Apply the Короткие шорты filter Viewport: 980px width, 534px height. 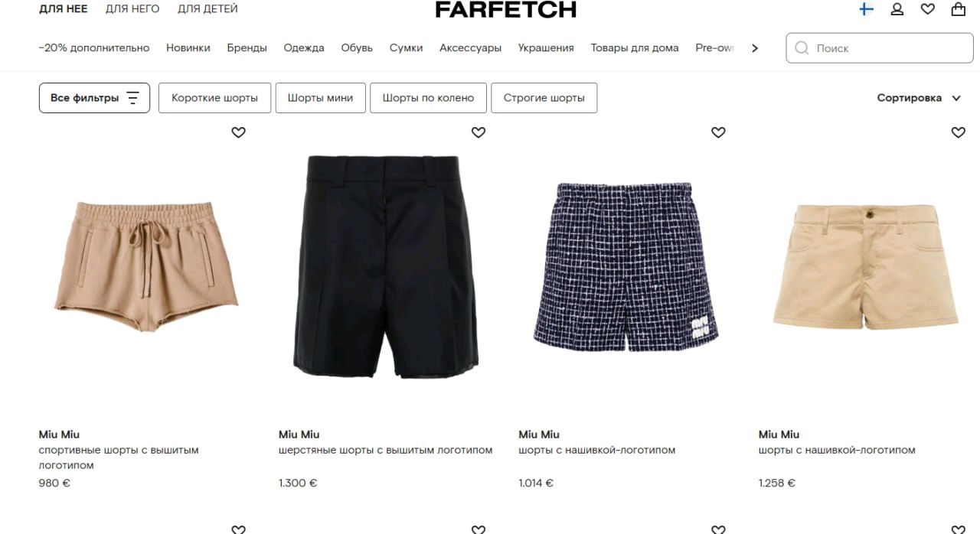214,98
